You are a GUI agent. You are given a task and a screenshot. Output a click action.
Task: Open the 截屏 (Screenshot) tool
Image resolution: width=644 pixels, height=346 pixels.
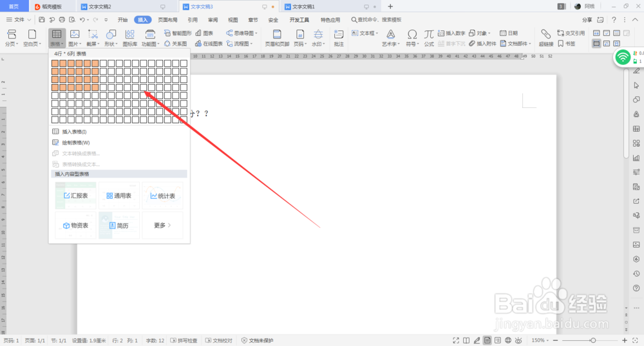93,38
